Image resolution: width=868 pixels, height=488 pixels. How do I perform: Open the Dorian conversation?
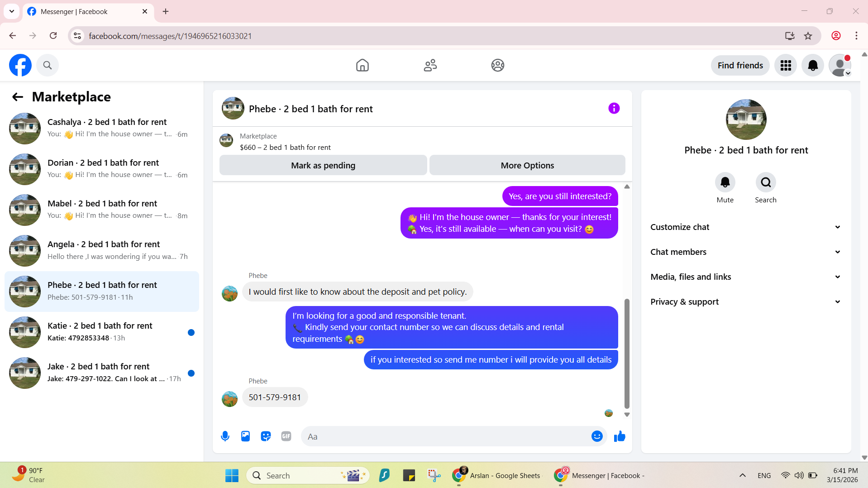(102, 169)
